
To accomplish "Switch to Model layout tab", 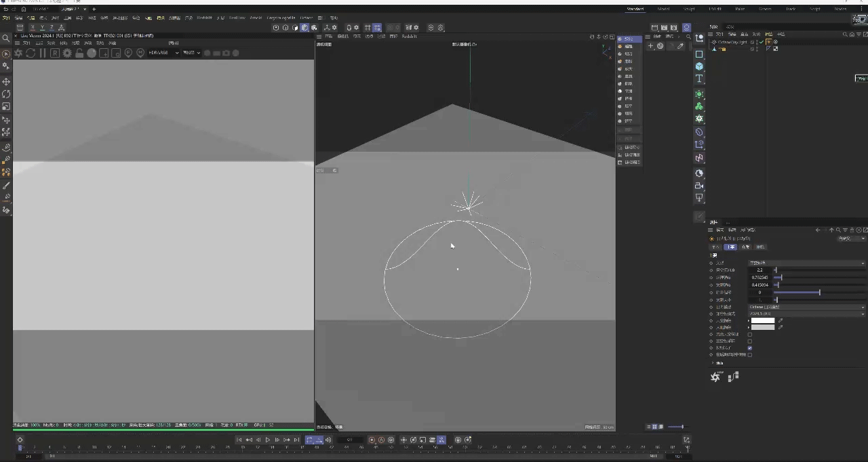I will click(663, 9).
